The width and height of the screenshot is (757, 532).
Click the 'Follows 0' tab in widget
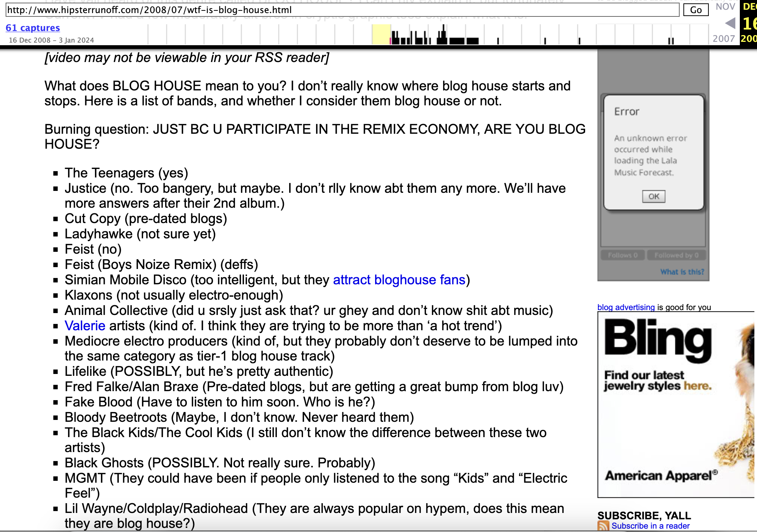click(622, 255)
